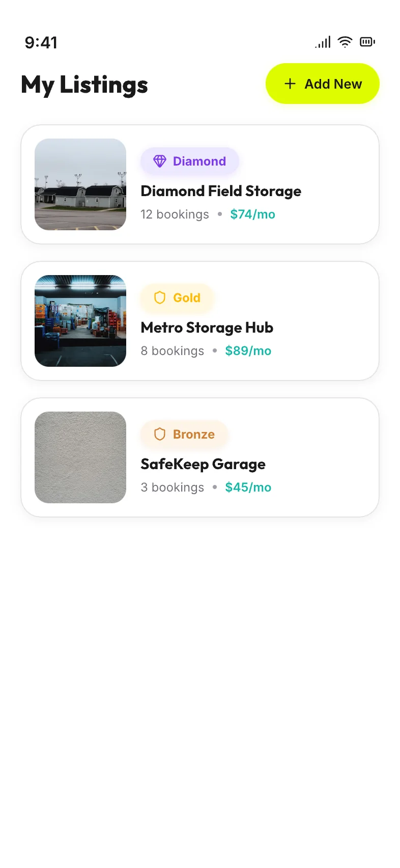This screenshot has height=868, width=400.
Task: Tap the Wi-Fi status icon
Action: [345, 42]
